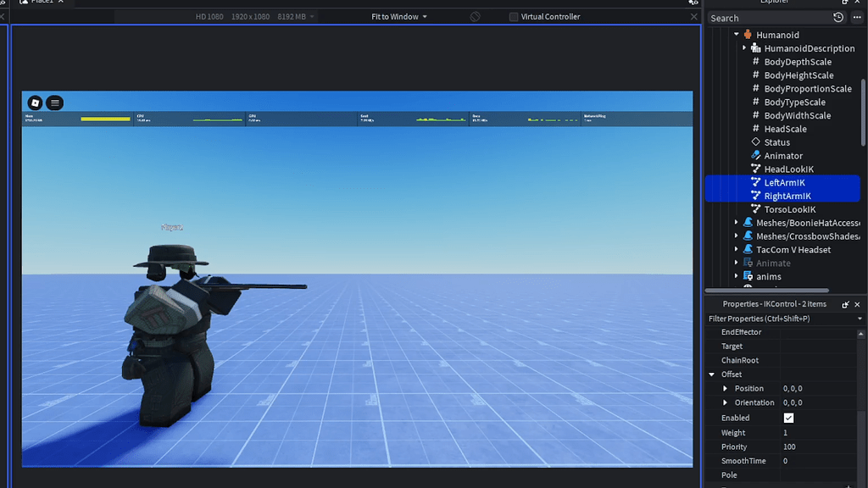Viewport: 868px width, 488px height.
Task: Collapse the Humanoid tree node
Action: tap(737, 35)
